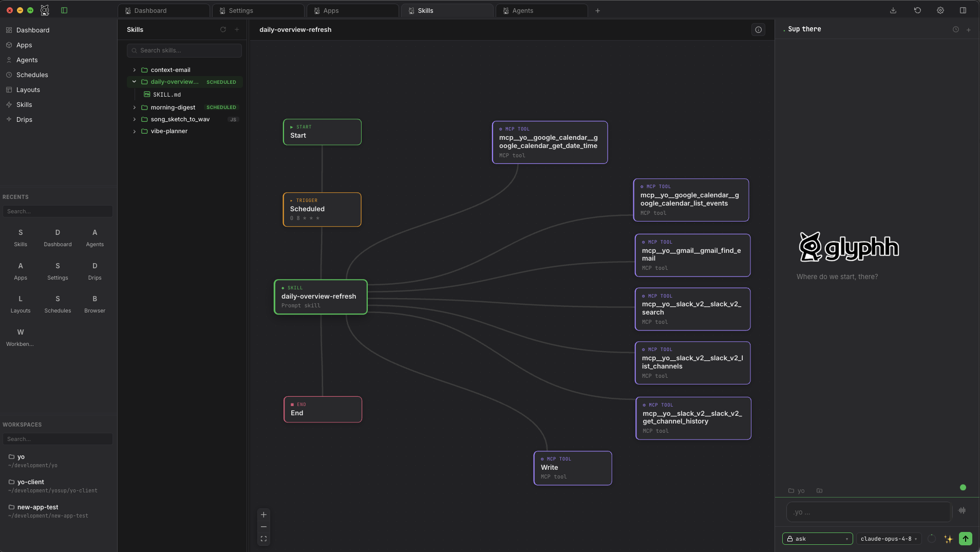Send message with green arrow button
980x552 pixels.
[966, 539]
